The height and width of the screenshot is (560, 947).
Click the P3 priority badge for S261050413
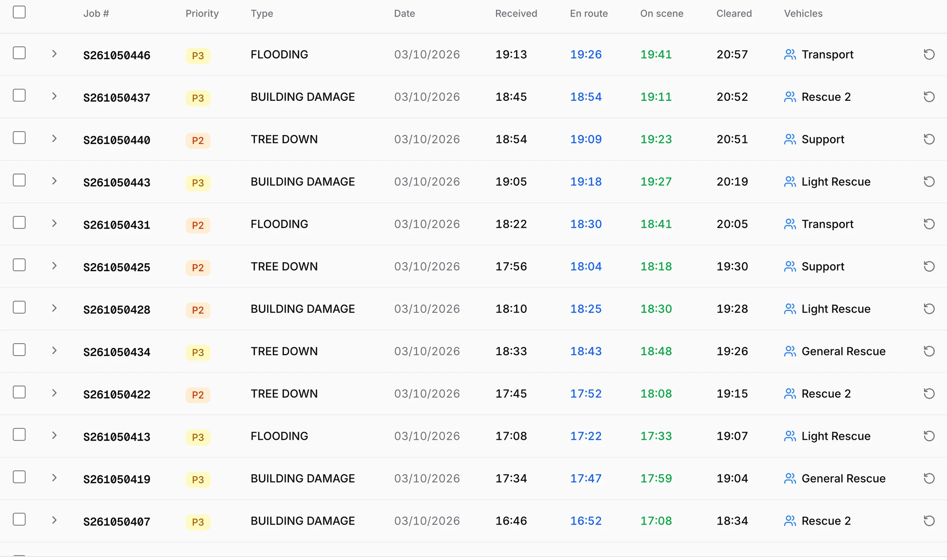tap(198, 437)
